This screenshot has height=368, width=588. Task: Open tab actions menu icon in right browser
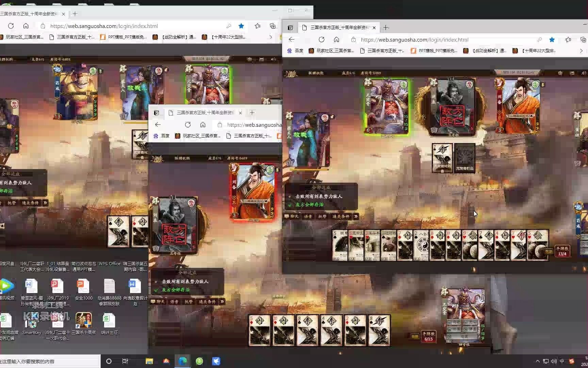290,28
